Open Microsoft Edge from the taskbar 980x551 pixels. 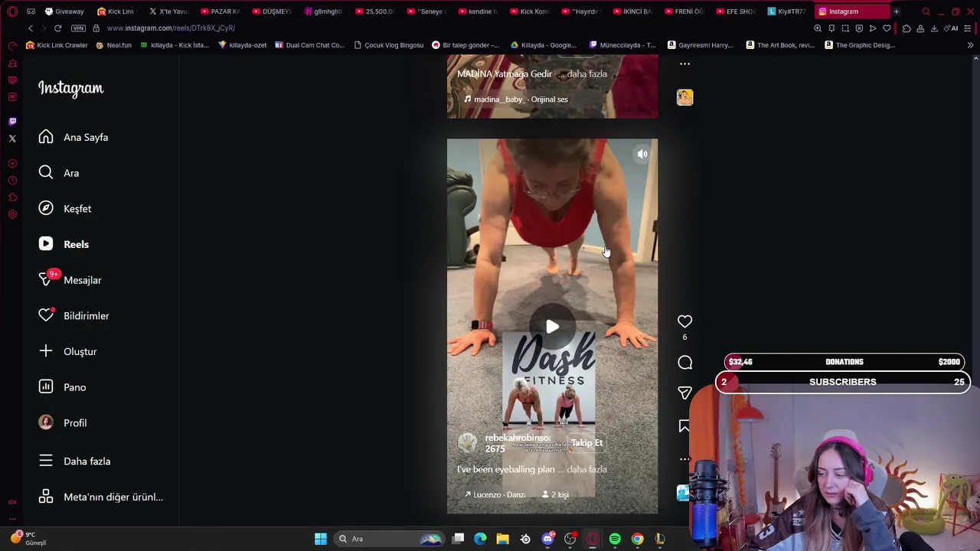pos(480,539)
